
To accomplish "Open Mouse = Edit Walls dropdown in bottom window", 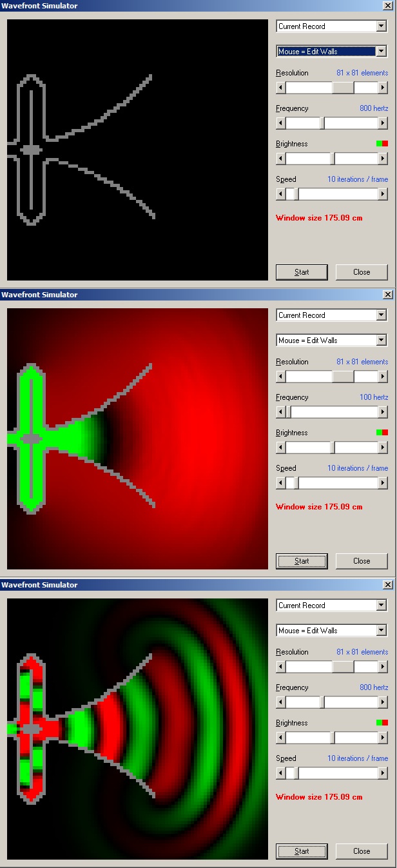I will (332, 631).
